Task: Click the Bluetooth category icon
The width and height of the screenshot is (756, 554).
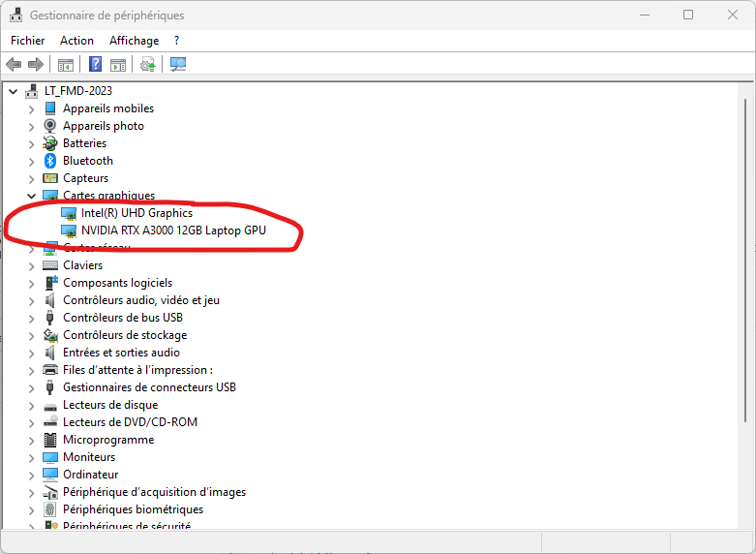Action: click(50, 161)
